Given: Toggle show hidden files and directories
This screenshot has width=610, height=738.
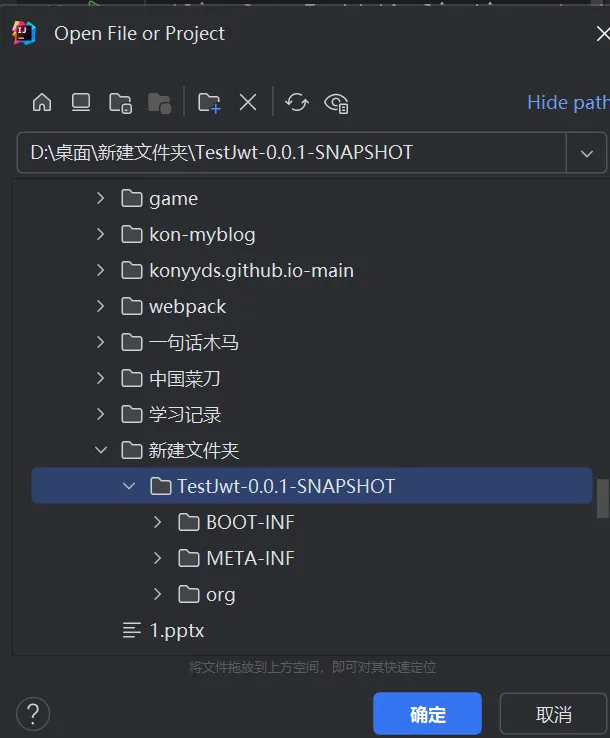Looking at the screenshot, I should (337, 102).
